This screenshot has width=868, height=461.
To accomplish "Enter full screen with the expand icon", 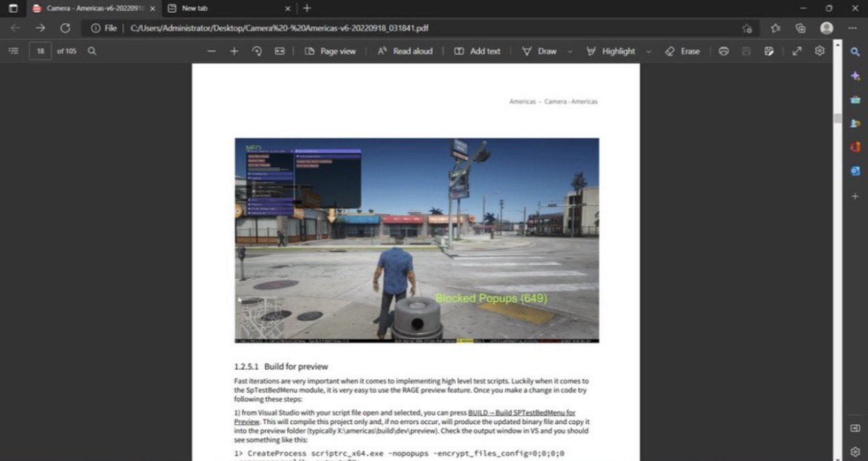I will (797, 51).
